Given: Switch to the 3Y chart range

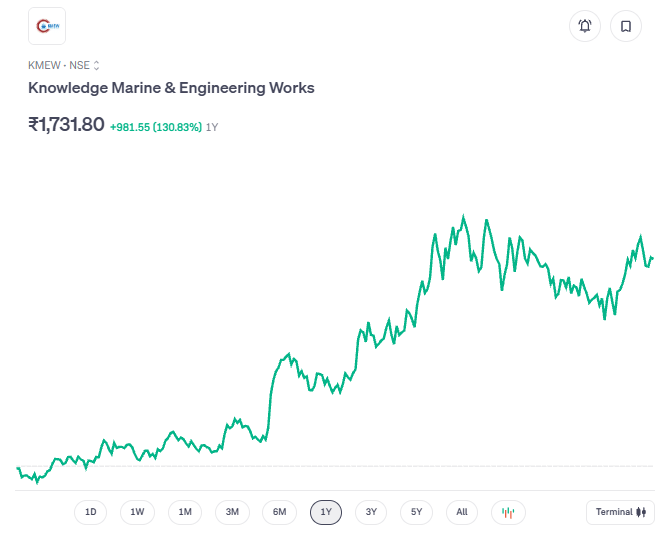Looking at the screenshot, I should tap(371, 512).
